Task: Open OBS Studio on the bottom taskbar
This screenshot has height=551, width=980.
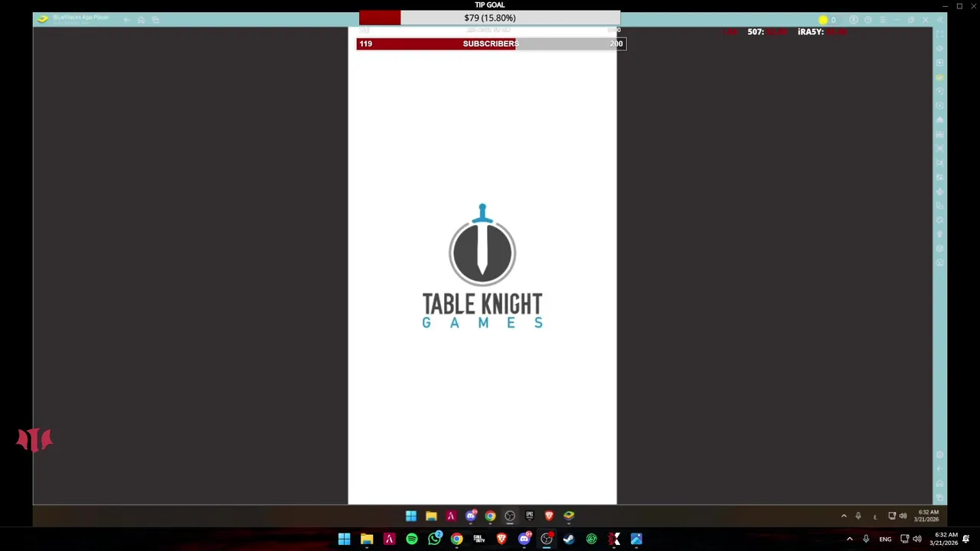Action: [x=547, y=540]
